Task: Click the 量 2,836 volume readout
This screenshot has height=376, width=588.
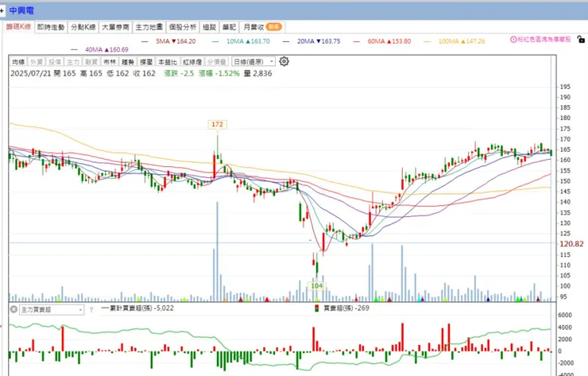Action: (x=258, y=74)
